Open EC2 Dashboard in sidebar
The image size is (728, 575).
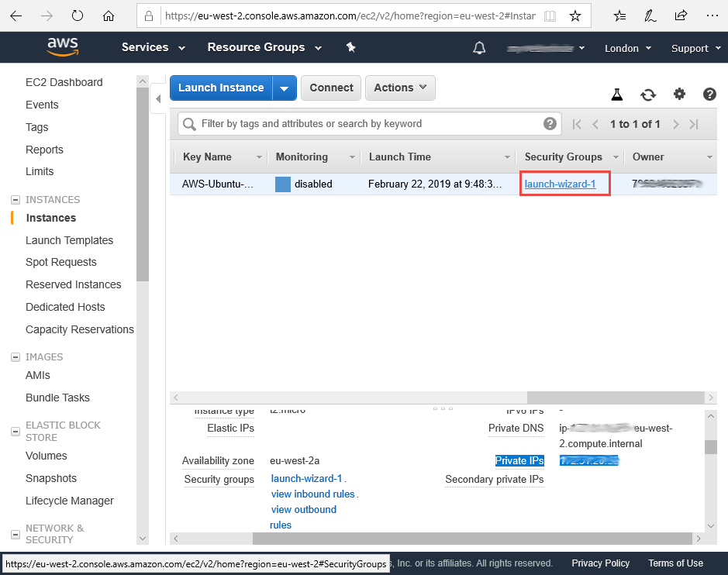pos(64,83)
